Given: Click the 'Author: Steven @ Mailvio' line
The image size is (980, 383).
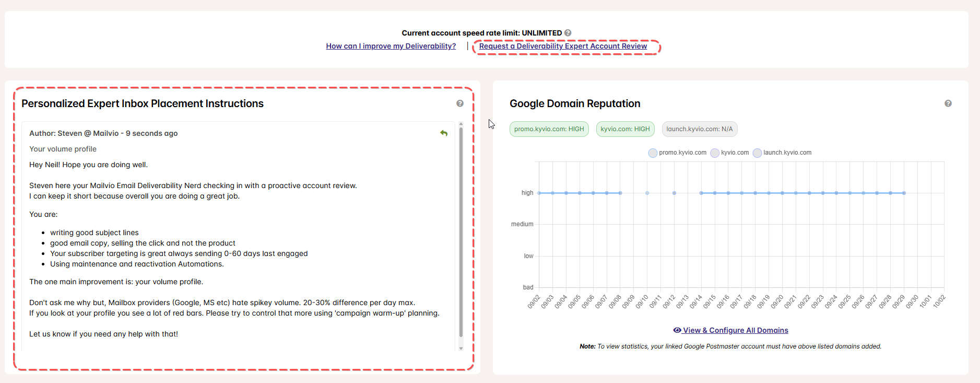Looking at the screenshot, I should pos(103,133).
